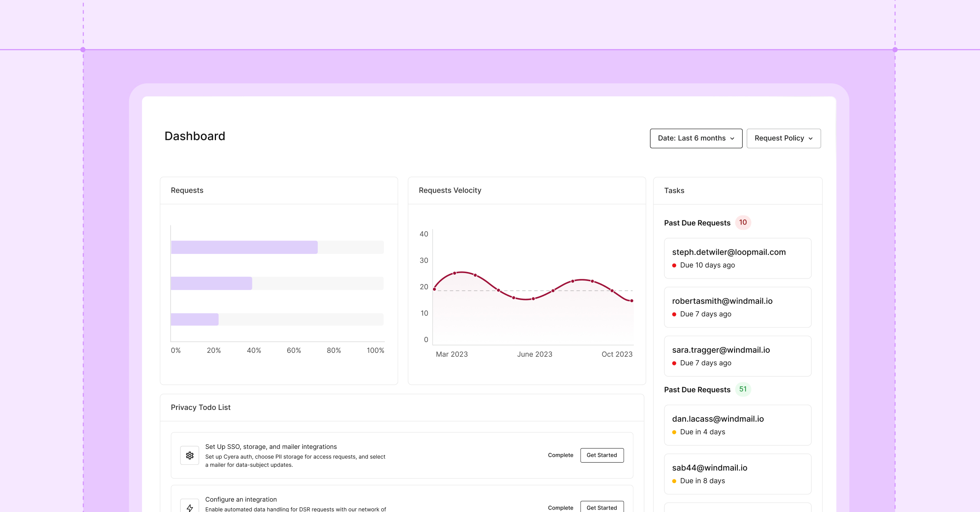Open robertasmith@windmail.io task card

[737, 307]
